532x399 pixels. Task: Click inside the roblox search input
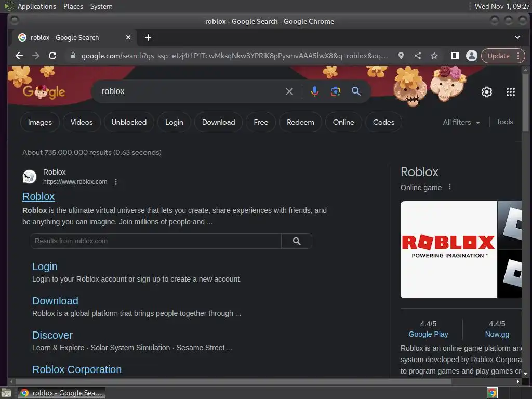(190, 91)
